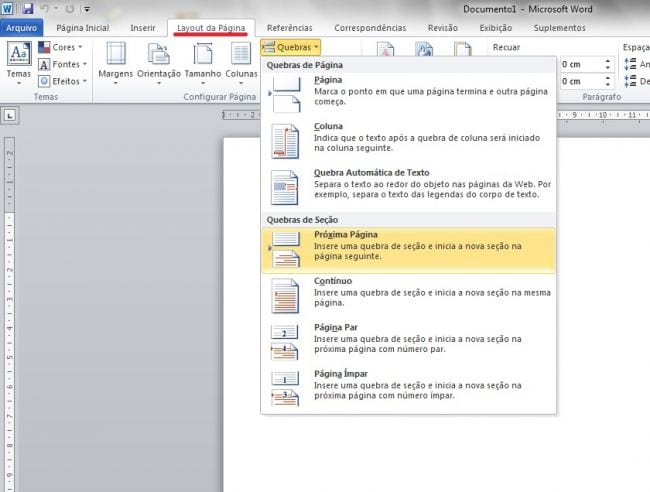Viewport: 650px width, 492px height.
Task: Choose Página Par section break
Action: pyautogui.click(x=409, y=342)
